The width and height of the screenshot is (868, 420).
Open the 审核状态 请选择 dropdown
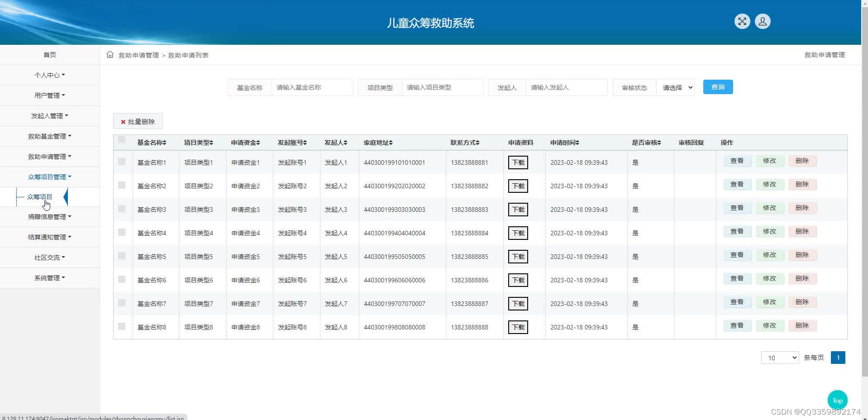coord(676,87)
